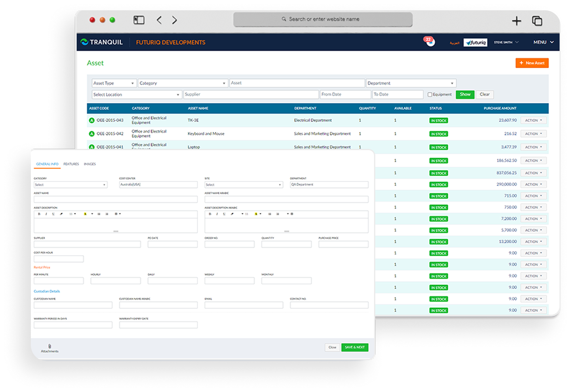This screenshot has height=392, width=571.
Task: Open a new browser tab with plus icon
Action: (516, 21)
